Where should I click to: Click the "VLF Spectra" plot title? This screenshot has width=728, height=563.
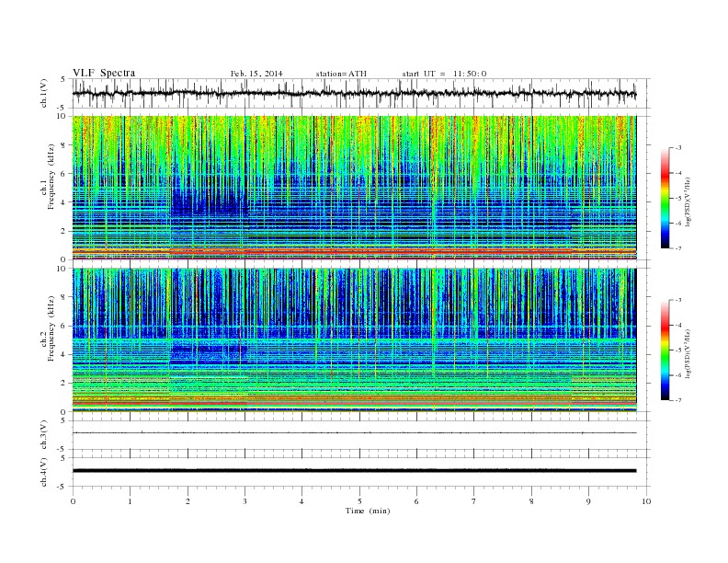104,73
